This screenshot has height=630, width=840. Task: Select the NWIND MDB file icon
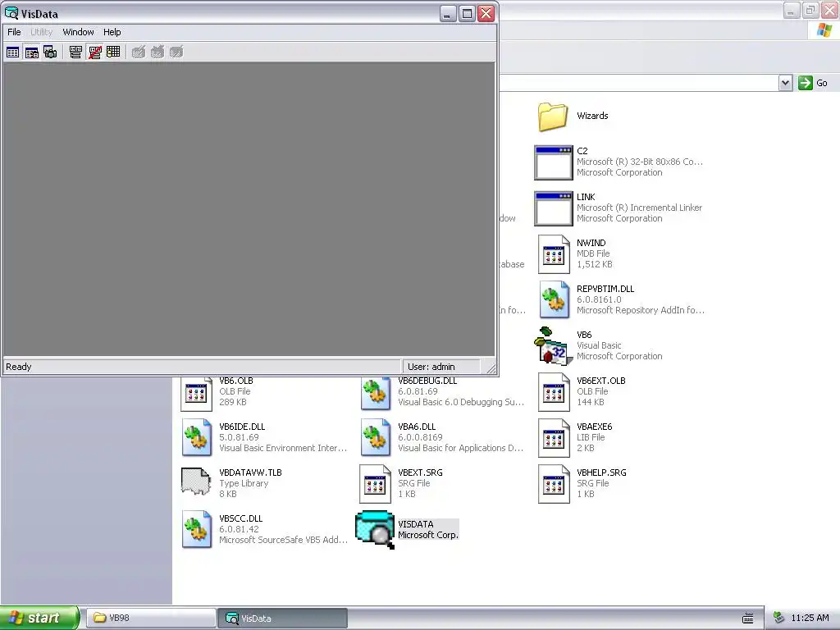click(x=554, y=254)
